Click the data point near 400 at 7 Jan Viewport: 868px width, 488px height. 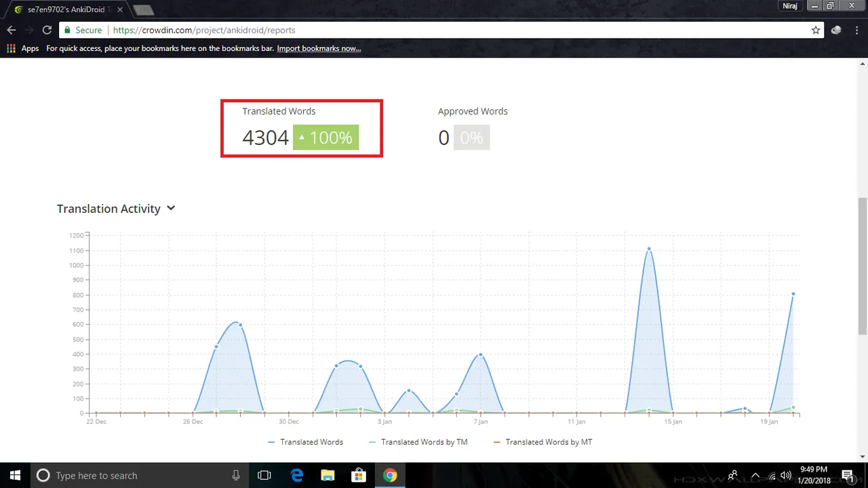click(480, 354)
